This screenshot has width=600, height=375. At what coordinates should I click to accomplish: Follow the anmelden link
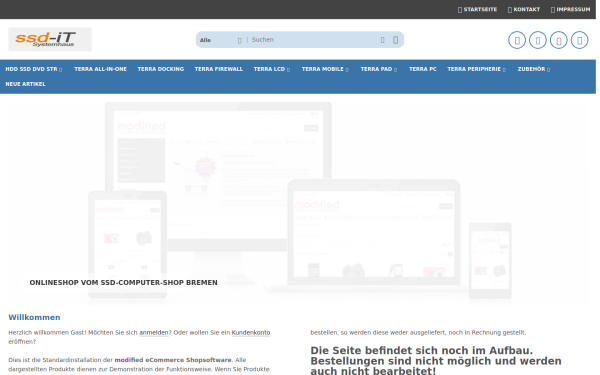(x=154, y=333)
